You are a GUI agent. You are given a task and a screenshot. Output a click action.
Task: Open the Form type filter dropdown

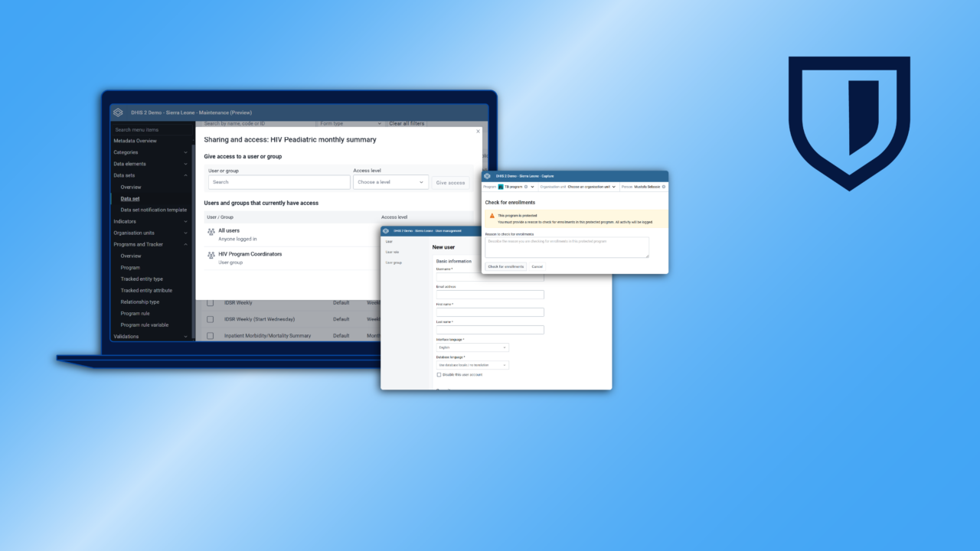[350, 123]
